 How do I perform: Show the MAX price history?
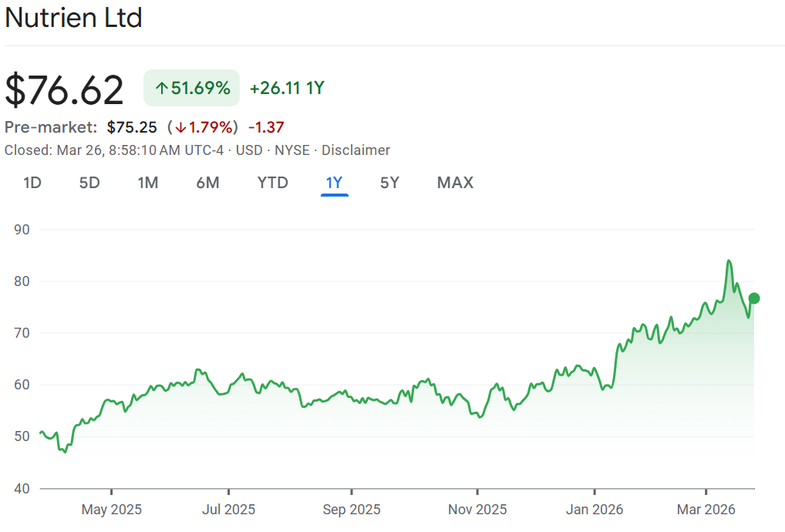[x=455, y=183]
